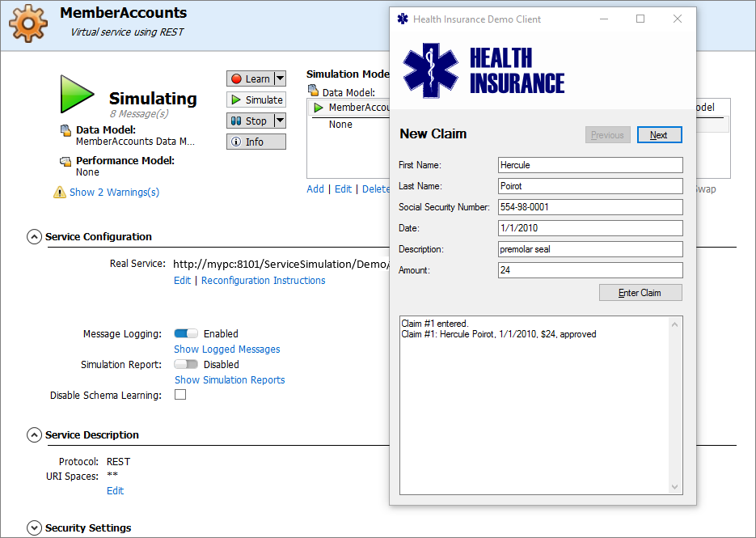Collapse the Service Configuration section

click(x=34, y=237)
